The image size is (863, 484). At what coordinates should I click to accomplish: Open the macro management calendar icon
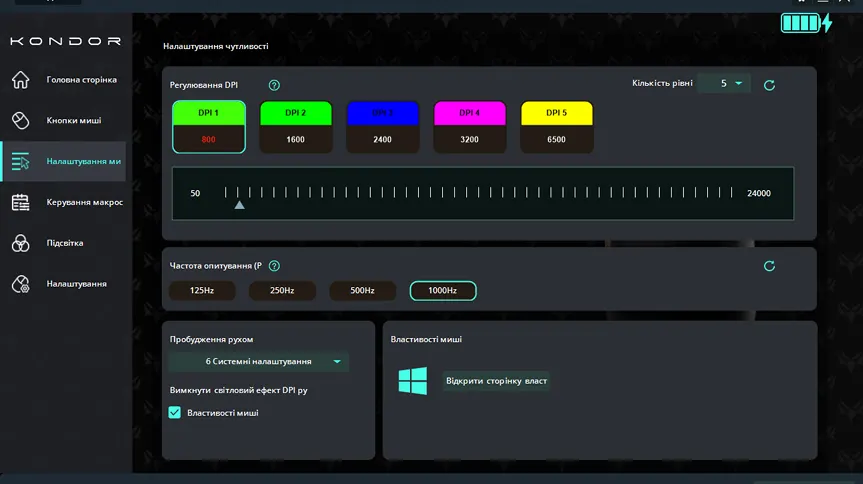click(21, 202)
